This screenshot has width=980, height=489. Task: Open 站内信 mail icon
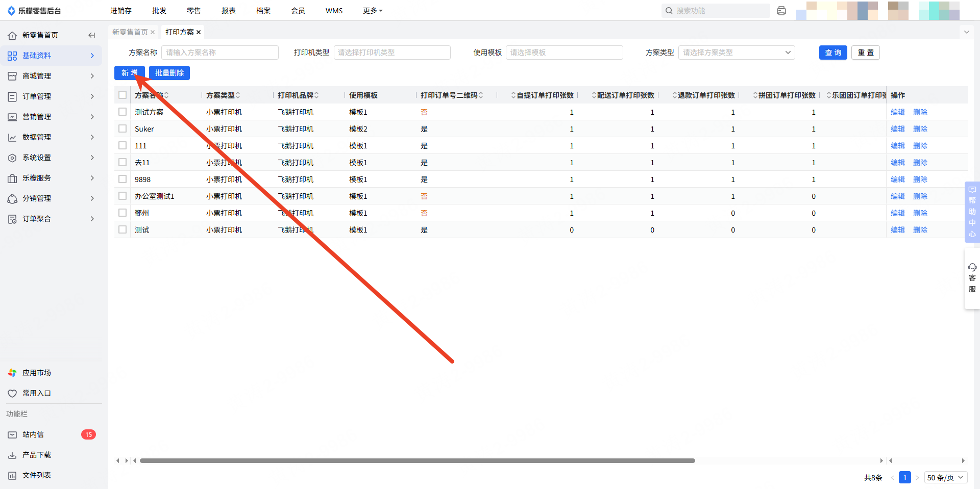(12, 434)
